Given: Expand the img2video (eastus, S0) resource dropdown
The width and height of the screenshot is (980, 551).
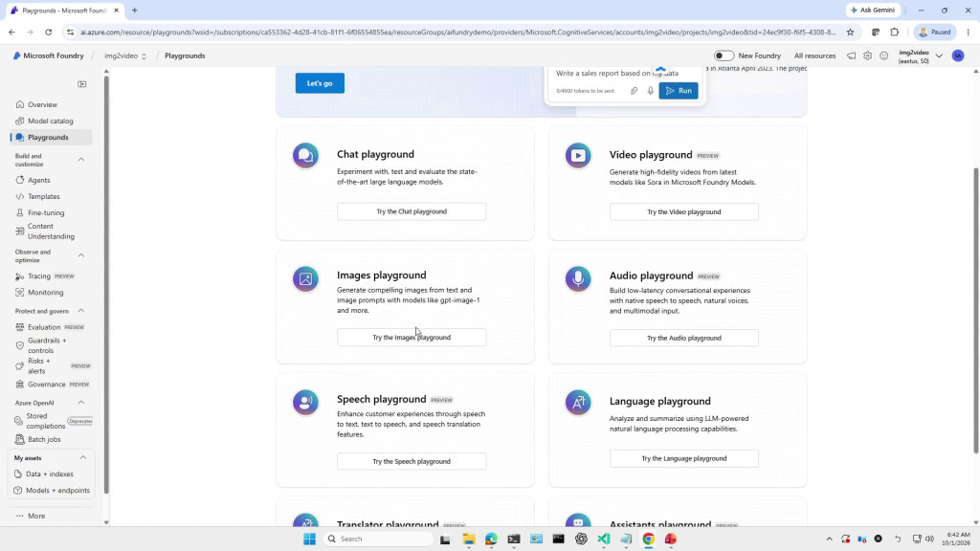Looking at the screenshot, I should click(x=939, y=55).
